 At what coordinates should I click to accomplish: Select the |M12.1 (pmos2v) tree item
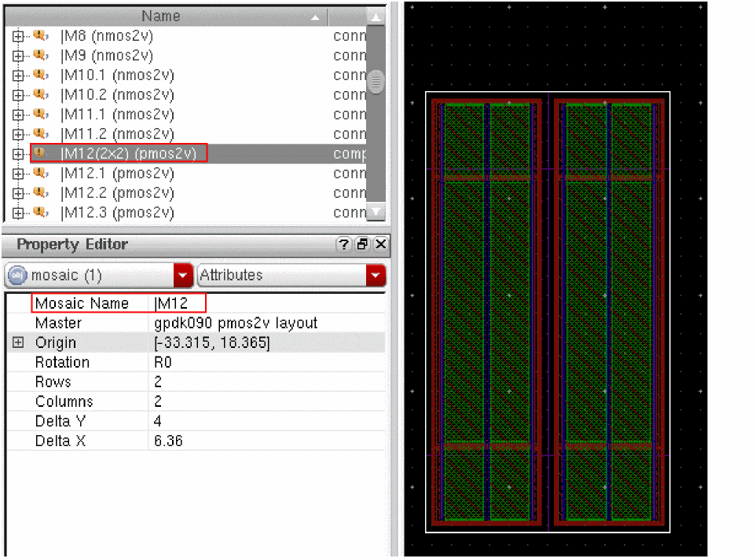tap(117, 174)
